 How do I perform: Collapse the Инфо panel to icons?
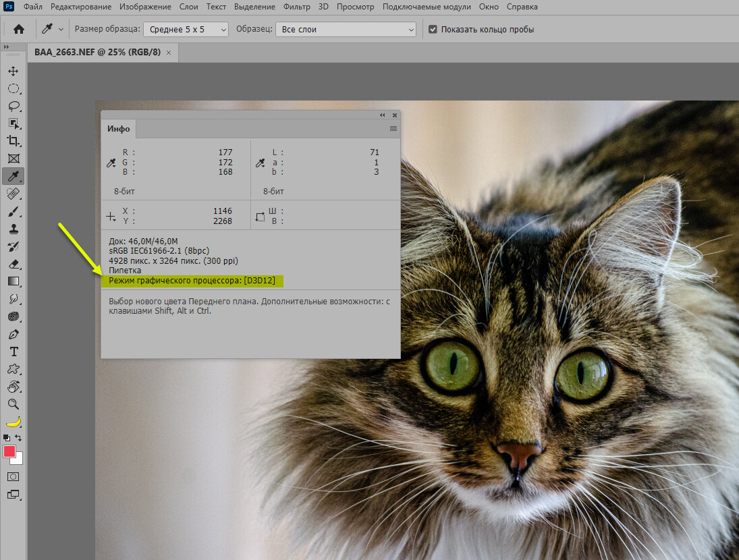click(x=382, y=115)
